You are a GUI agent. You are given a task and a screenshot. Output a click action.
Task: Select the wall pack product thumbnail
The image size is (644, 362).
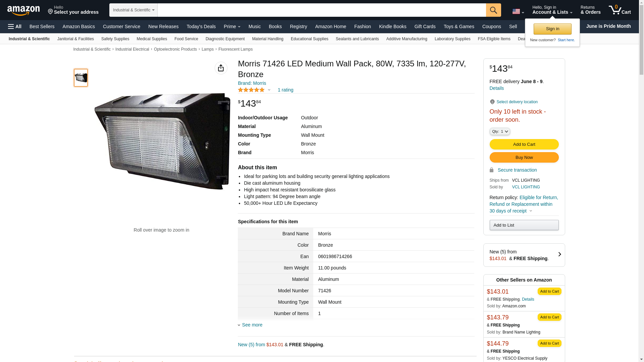click(x=81, y=78)
